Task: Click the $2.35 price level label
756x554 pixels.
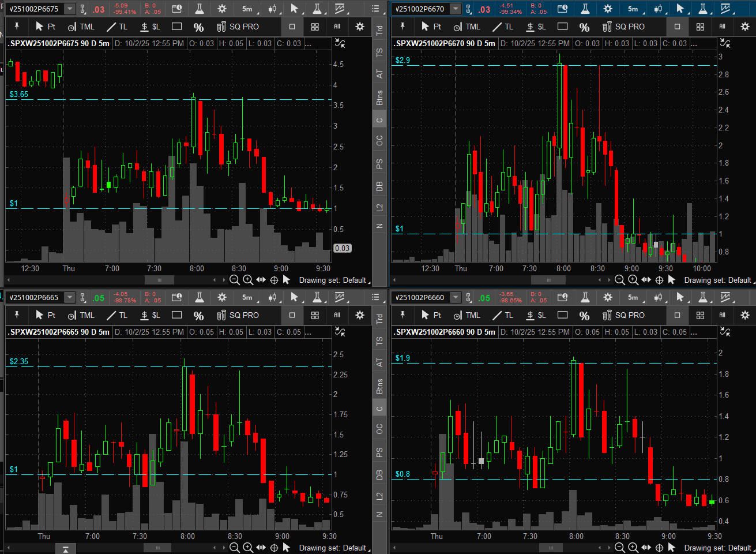Action: [19, 361]
